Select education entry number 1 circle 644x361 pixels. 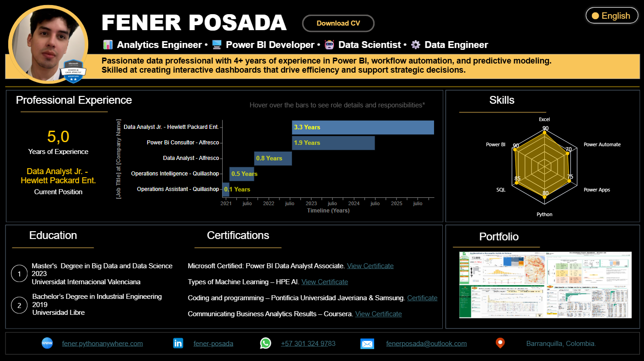[x=19, y=273]
